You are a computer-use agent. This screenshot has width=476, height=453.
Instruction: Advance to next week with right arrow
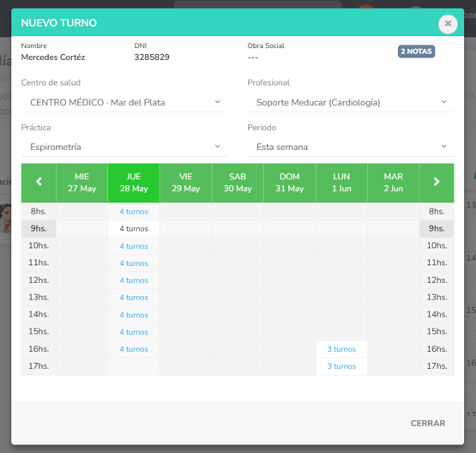coord(437,183)
